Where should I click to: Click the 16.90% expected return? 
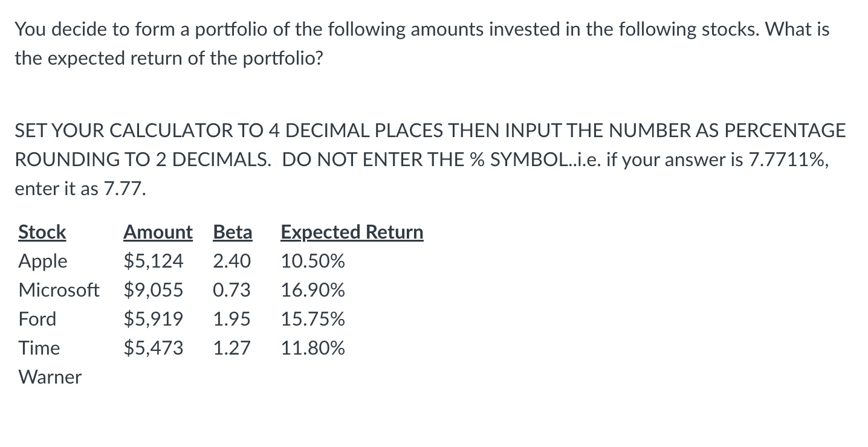pos(313,291)
